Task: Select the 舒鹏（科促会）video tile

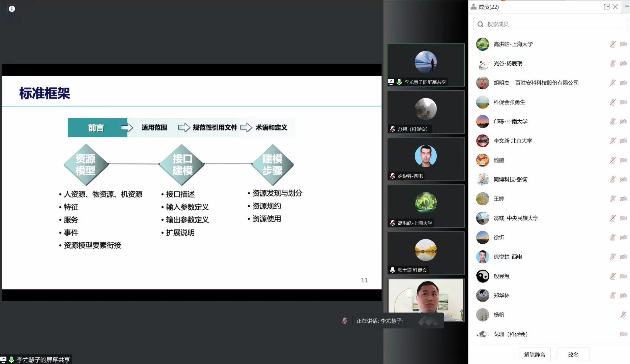Action: (x=426, y=112)
